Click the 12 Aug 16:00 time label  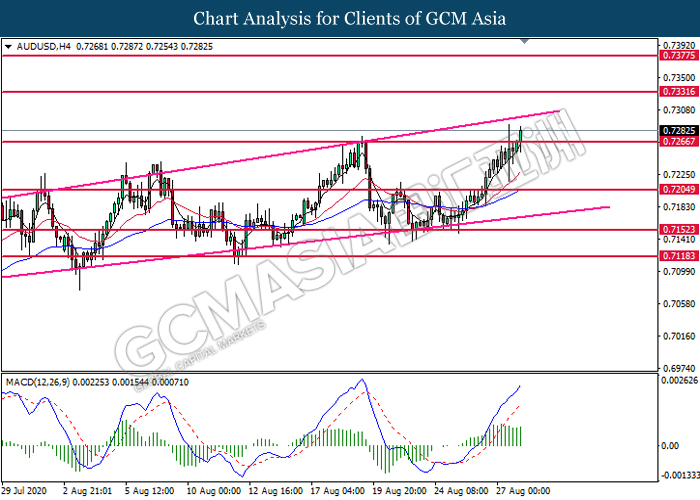coord(276,491)
